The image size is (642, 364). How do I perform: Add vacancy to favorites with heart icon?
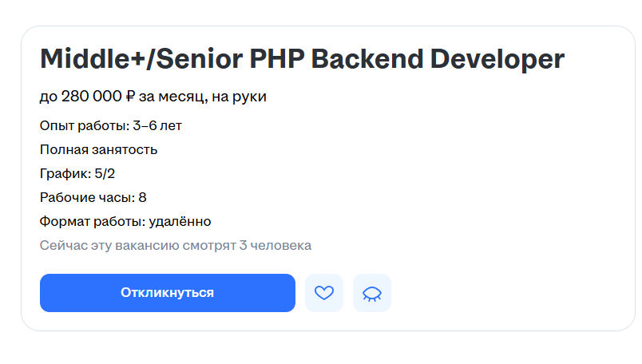tap(323, 293)
